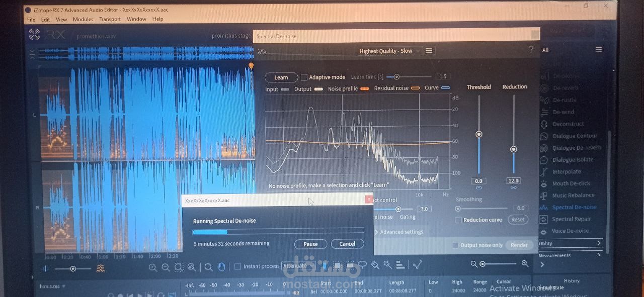Select Spectral De-noise in module list

pyautogui.click(x=574, y=208)
